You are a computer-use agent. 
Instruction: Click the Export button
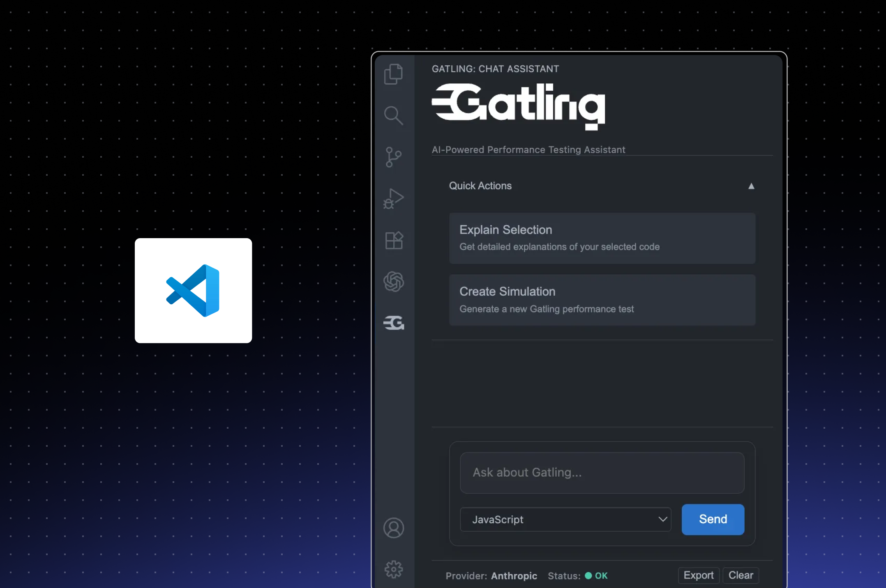(698, 575)
